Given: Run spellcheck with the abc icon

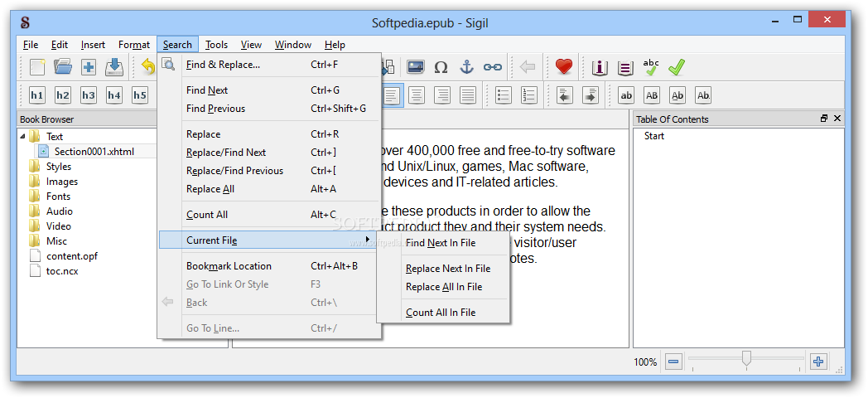Looking at the screenshot, I should click(x=651, y=67).
